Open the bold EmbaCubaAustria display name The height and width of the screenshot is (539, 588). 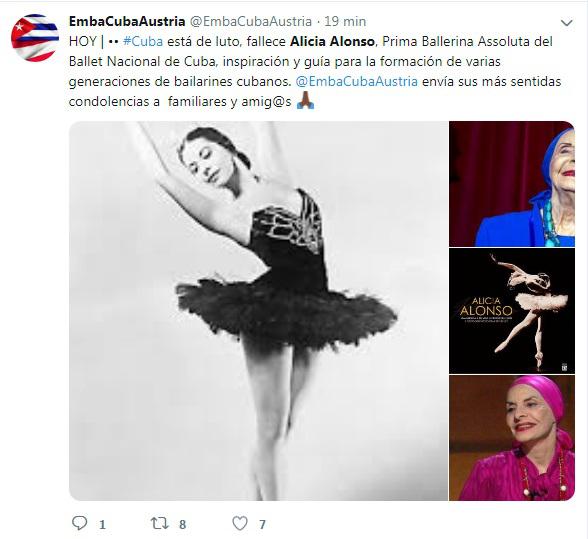tap(127, 21)
